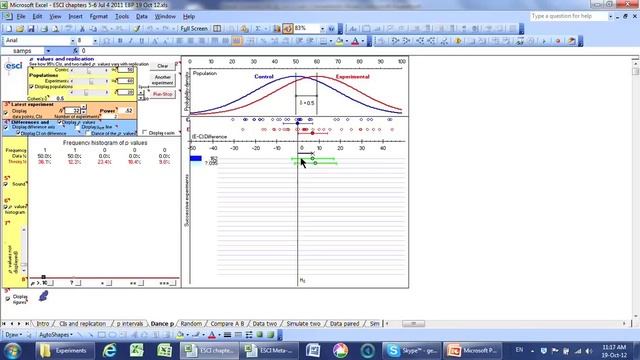Open Internet Explorer from the taskbar
This screenshot has width=640, height=360.
(x=109, y=351)
